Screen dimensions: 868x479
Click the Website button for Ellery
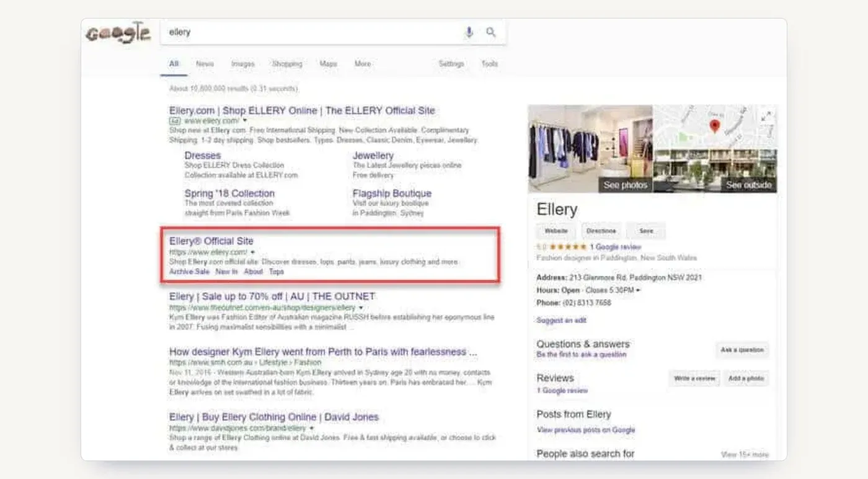point(556,231)
